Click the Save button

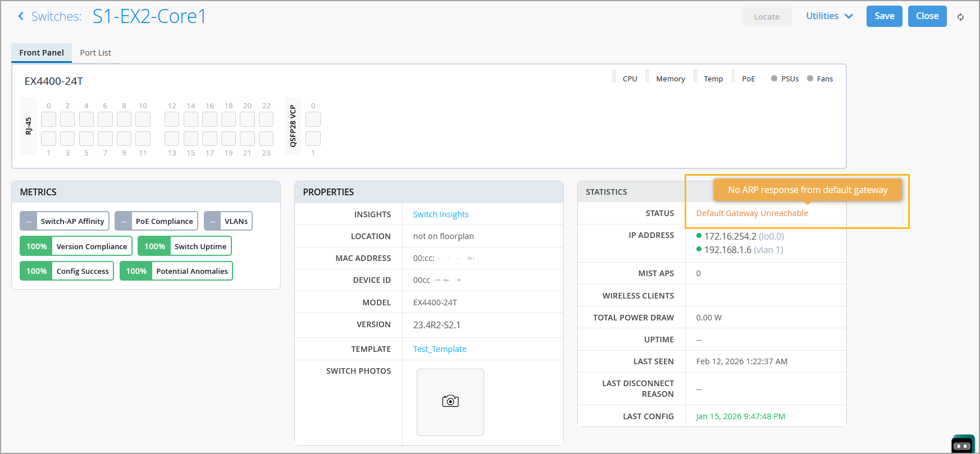pos(885,16)
